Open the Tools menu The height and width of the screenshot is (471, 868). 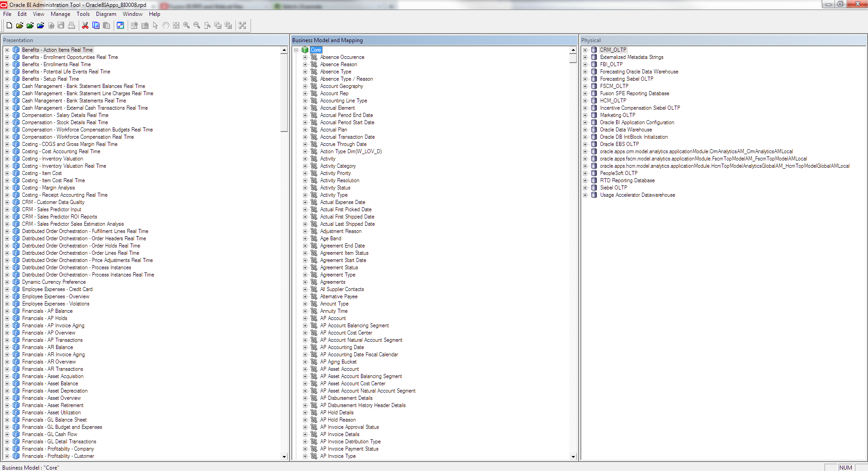pyautogui.click(x=83, y=14)
